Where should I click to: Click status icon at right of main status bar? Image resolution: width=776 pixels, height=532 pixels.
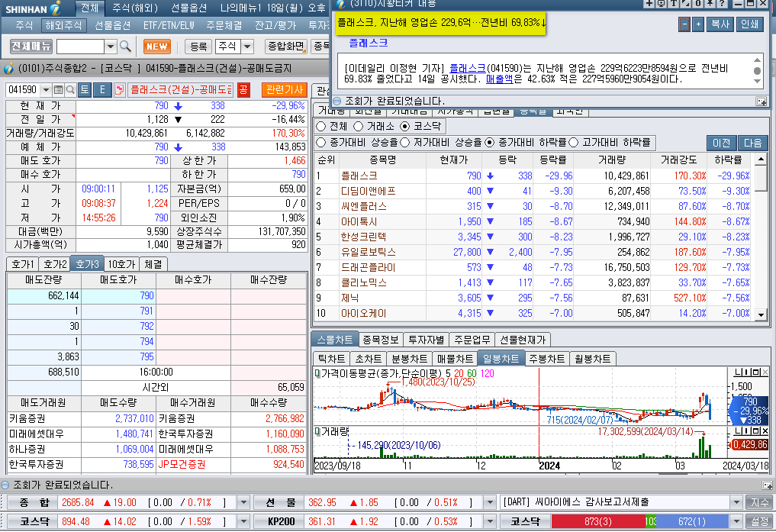[767, 485]
